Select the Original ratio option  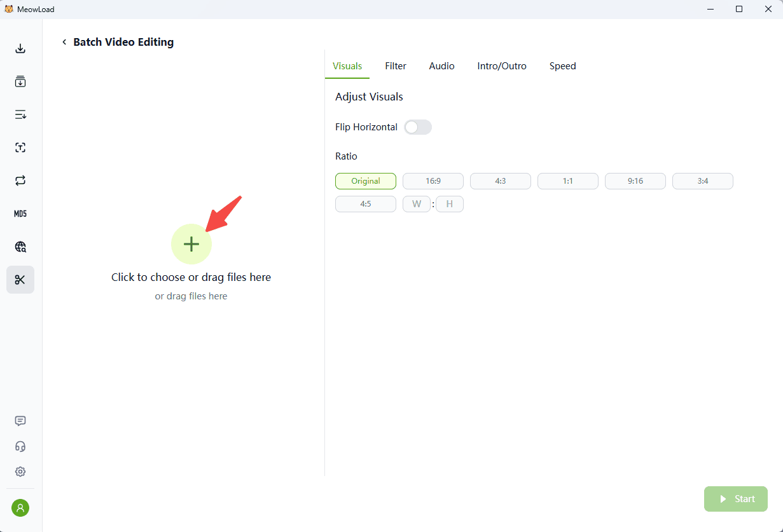366,181
